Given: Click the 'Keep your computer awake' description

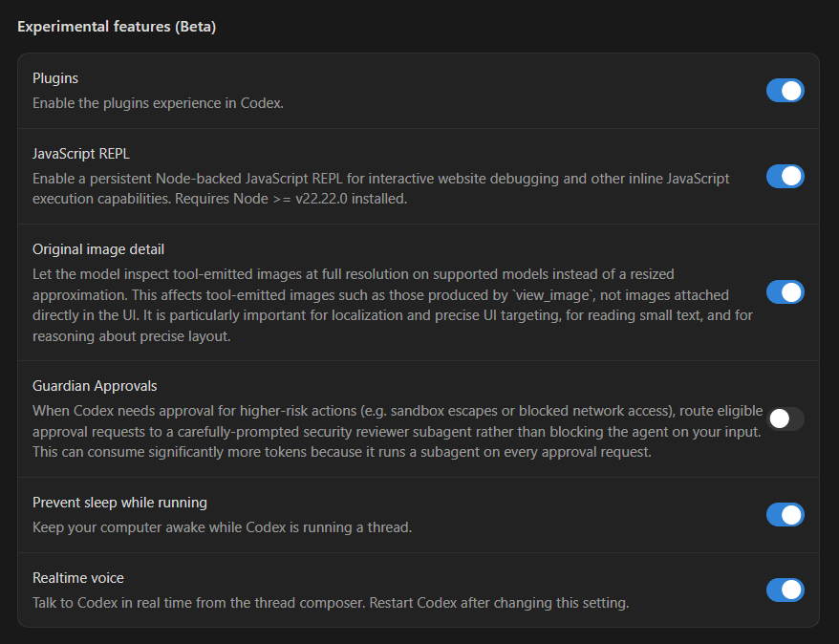Looking at the screenshot, I should click(222, 526).
